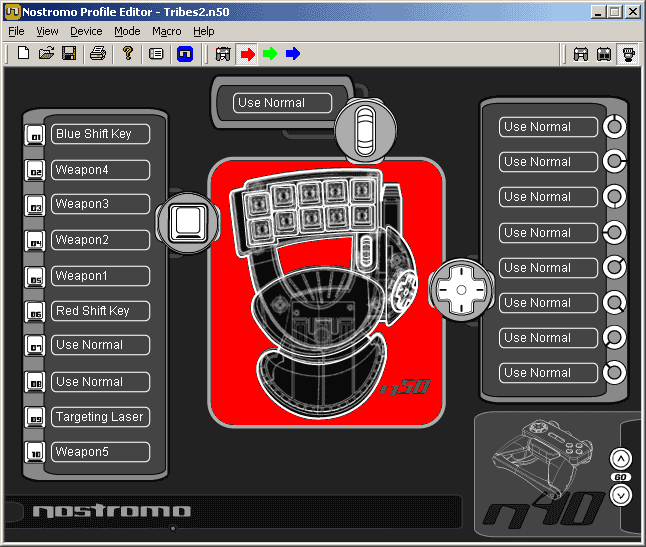The image size is (646, 547).
Task: Select first device icon at toolbar right
Action: [581, 54]
